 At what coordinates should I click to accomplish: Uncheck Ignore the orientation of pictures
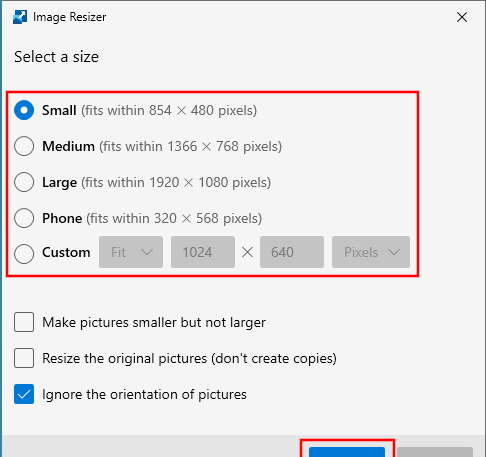[24, 394]
